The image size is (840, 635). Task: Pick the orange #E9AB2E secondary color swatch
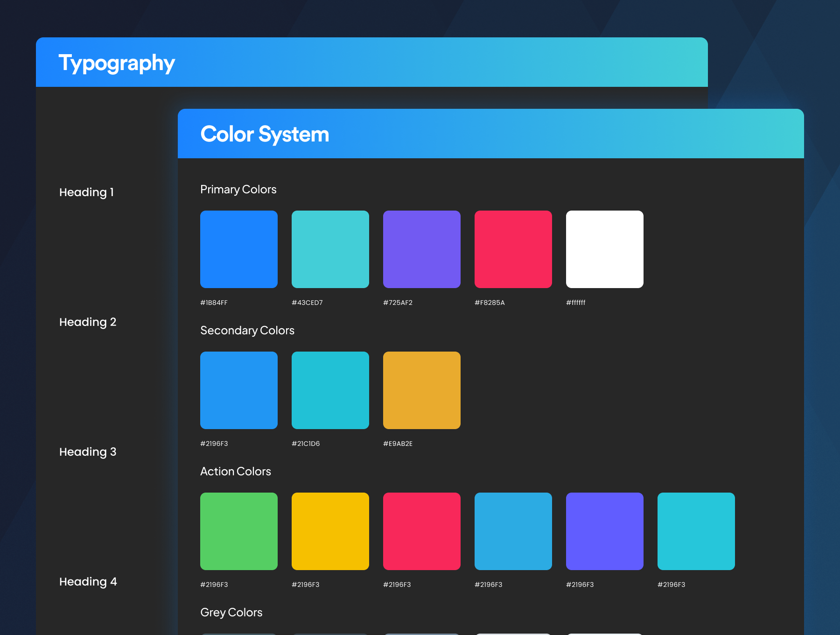click(422, 390)
